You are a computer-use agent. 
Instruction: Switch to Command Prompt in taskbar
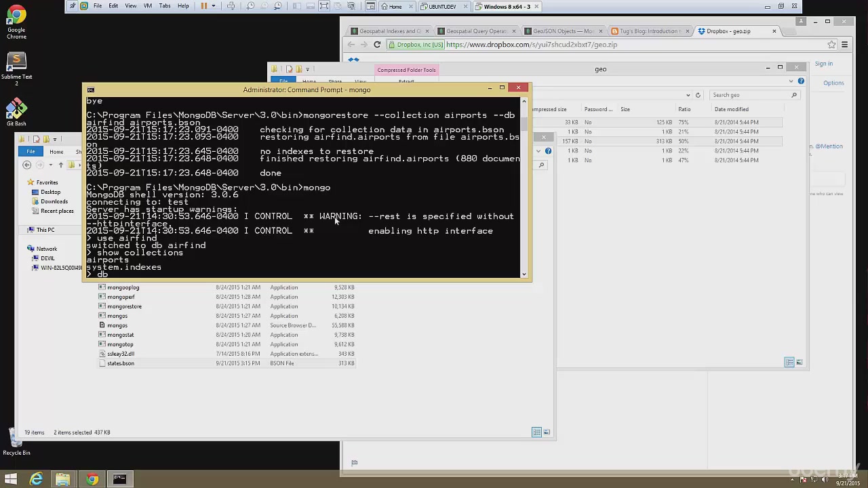coord(119,479)
